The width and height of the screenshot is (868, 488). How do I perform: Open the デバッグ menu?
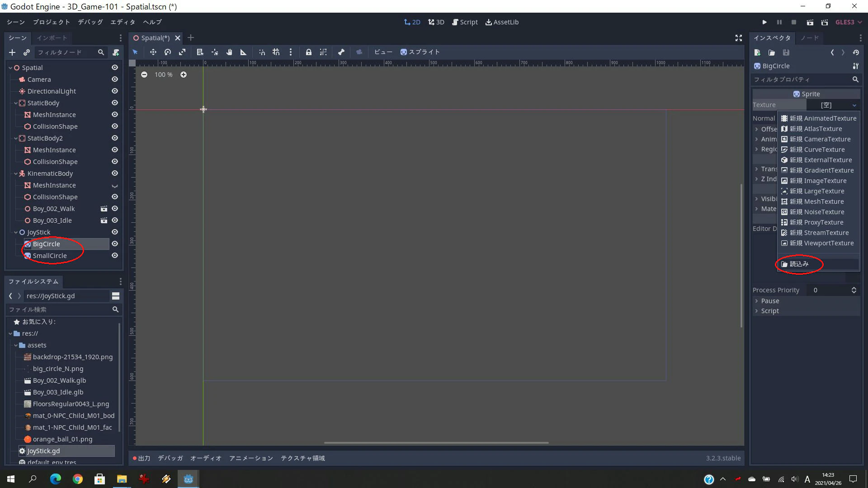click(90, 22)
